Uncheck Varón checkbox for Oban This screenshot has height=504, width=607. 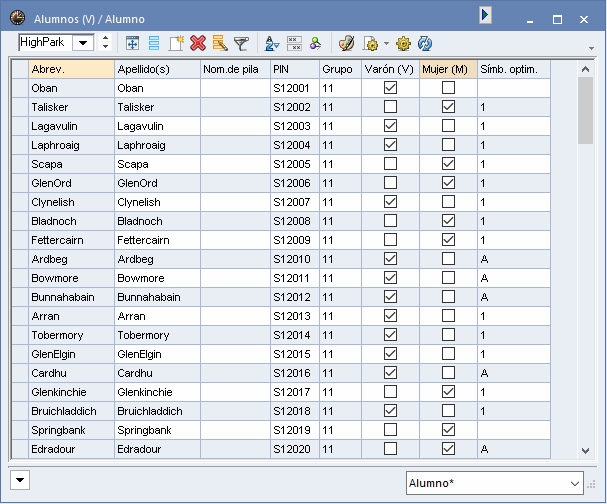click(x=391, y=88)
